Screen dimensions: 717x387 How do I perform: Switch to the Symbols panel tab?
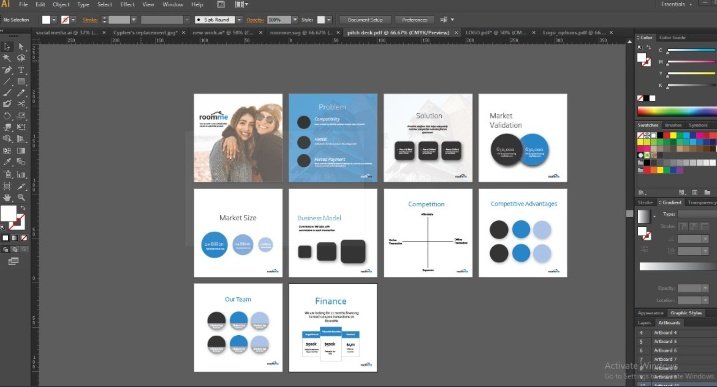(698, 125)
